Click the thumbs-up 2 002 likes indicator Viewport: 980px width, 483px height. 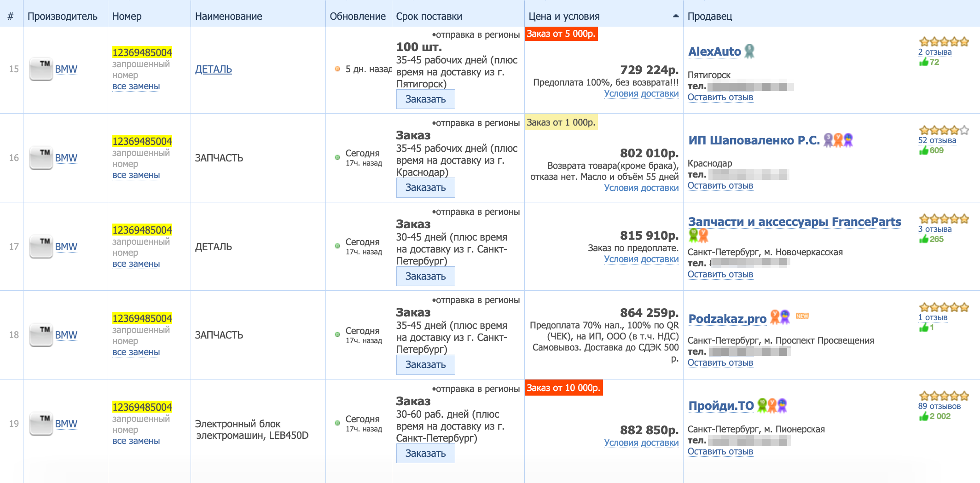(934, 416)
